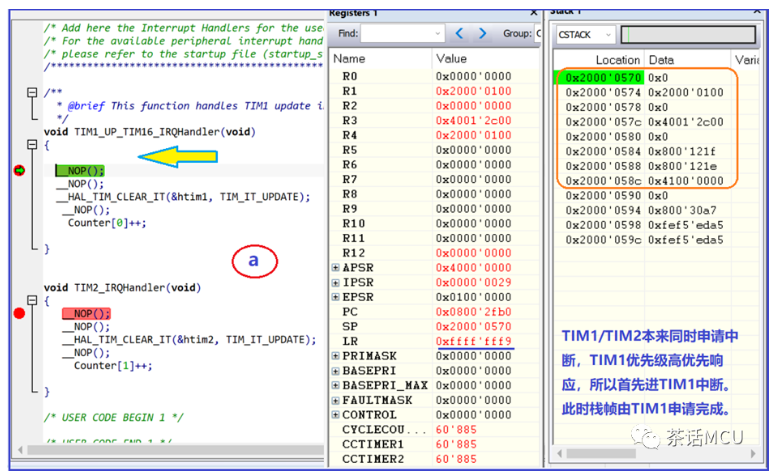This screenshot has height=476, width=777.
Task: Select the CCTIMER1 register row
Action: (436, 445)
